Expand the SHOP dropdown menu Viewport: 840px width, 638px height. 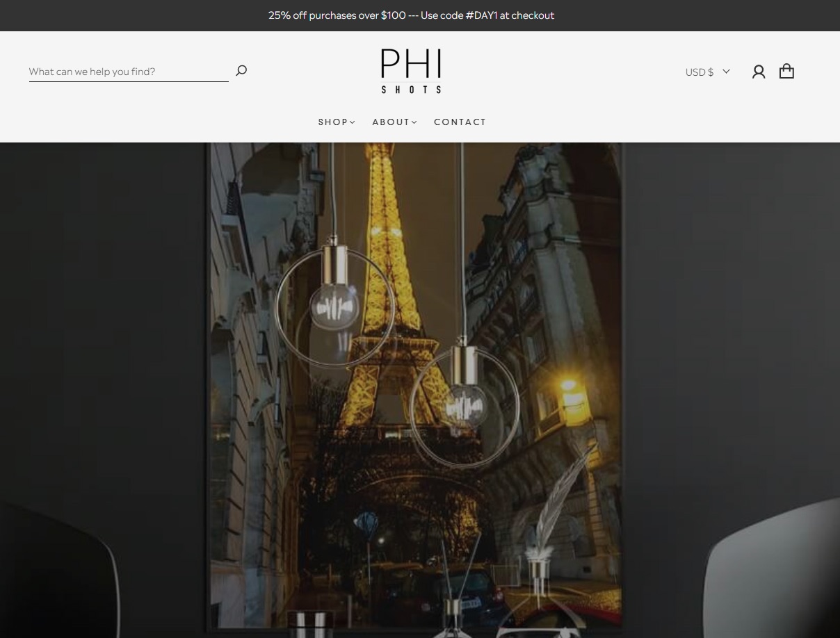(337, 122)
